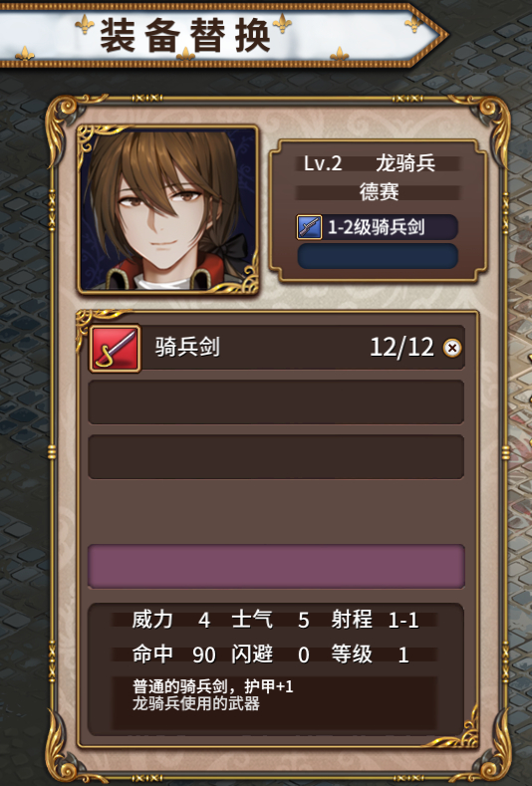Click the weapon description text box

[274, 702]
